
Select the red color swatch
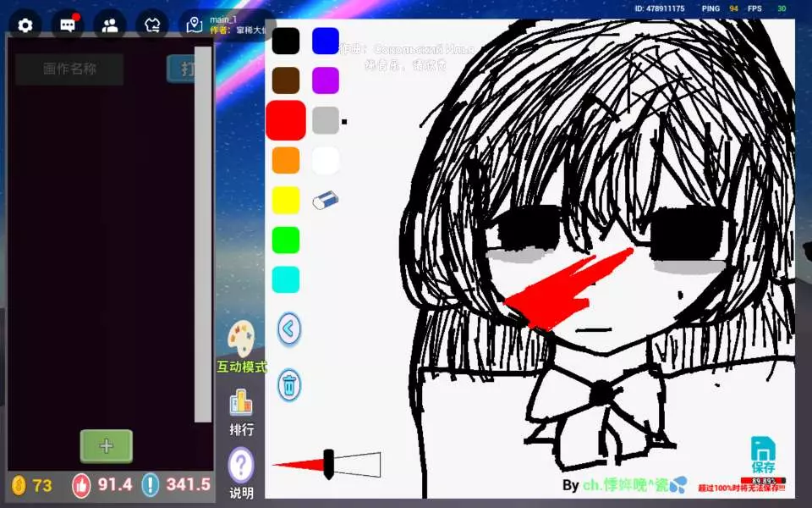(286, 120)
